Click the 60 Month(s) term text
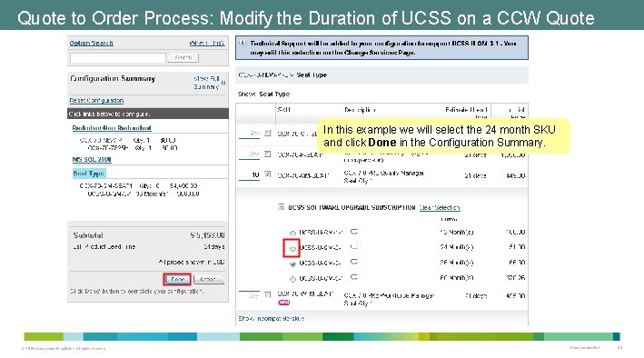Viewport: 644px width, 358px height. coord(457,278)
